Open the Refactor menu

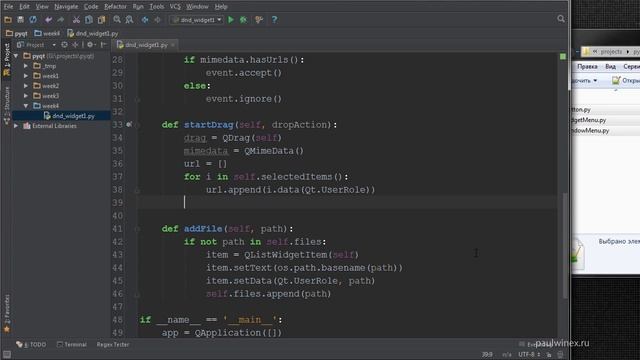[x=115, y=7]
